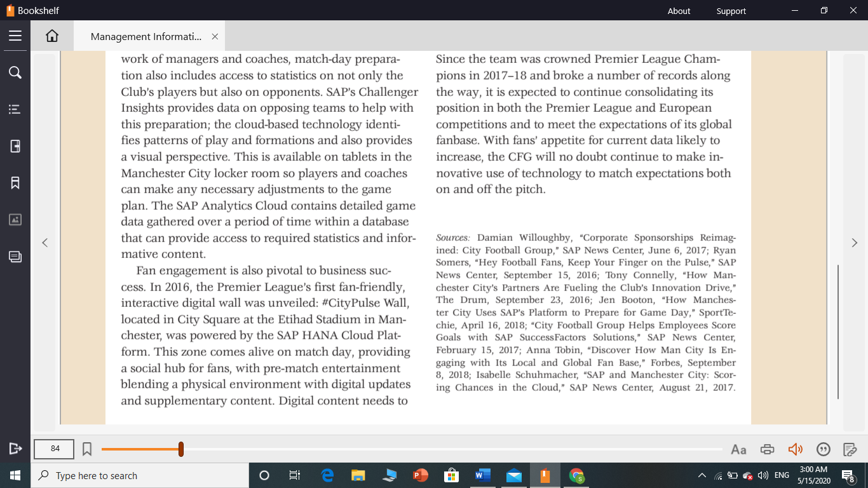Go to the Bookshelf home screen
The width and height of the screenshot is (868, 488).
coord(51,36)
